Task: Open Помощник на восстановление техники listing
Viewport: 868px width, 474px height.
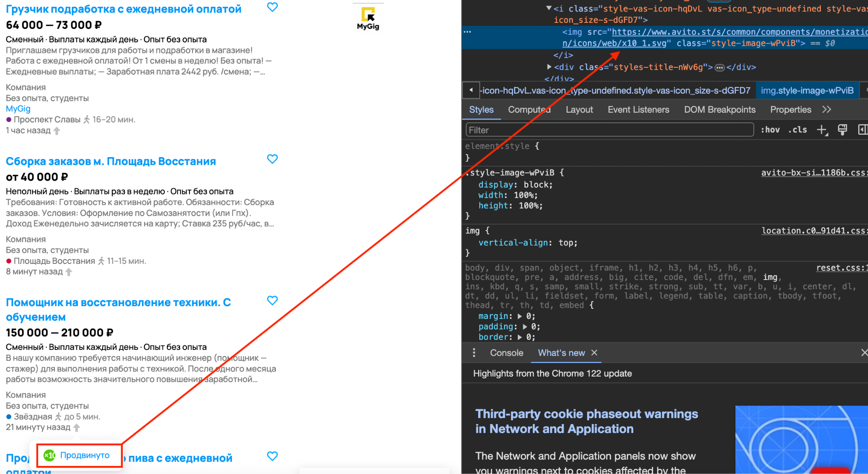Action: tap(118, 310)
